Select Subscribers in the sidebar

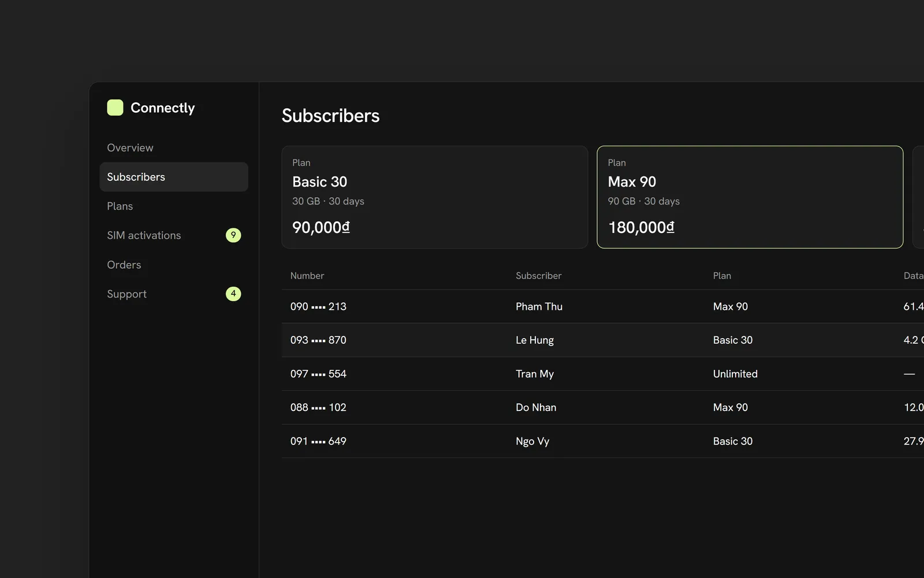click(174, 177)
